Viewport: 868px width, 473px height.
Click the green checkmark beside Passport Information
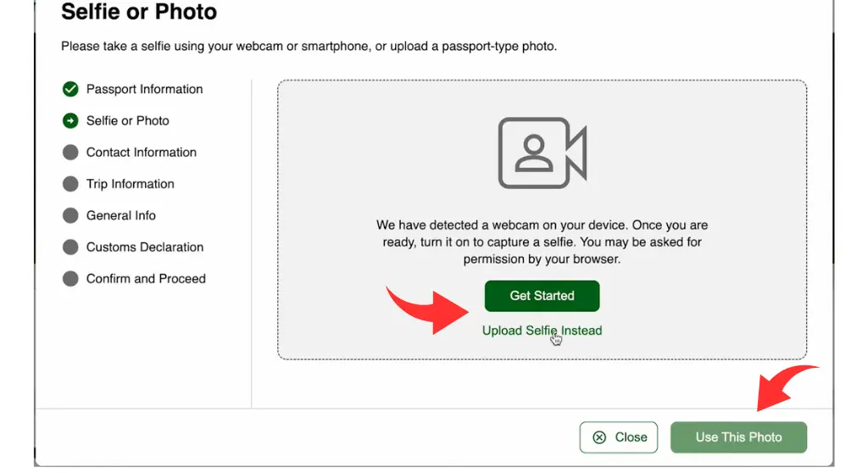pos(70,89)
